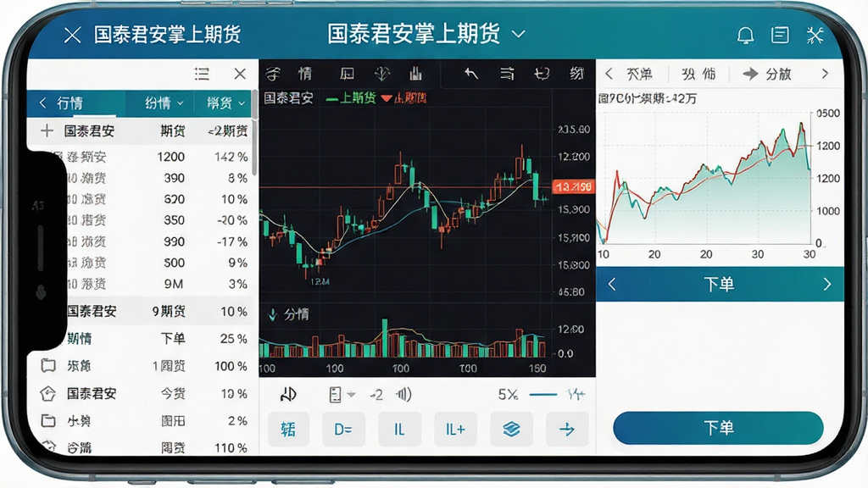Click the IL+ indicator button
Image resolution: width=868 pixels, height=488 pixels.
[455, 429]
